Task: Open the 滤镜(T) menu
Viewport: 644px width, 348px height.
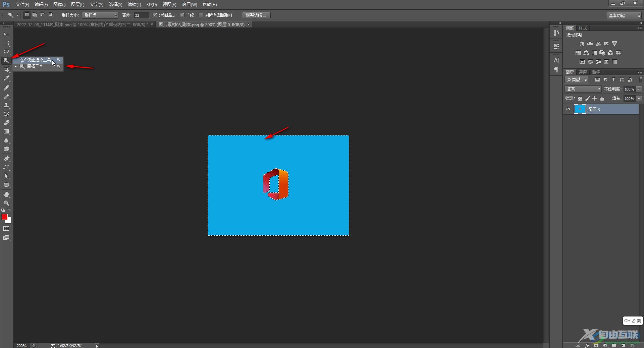Action: (134, 5)
